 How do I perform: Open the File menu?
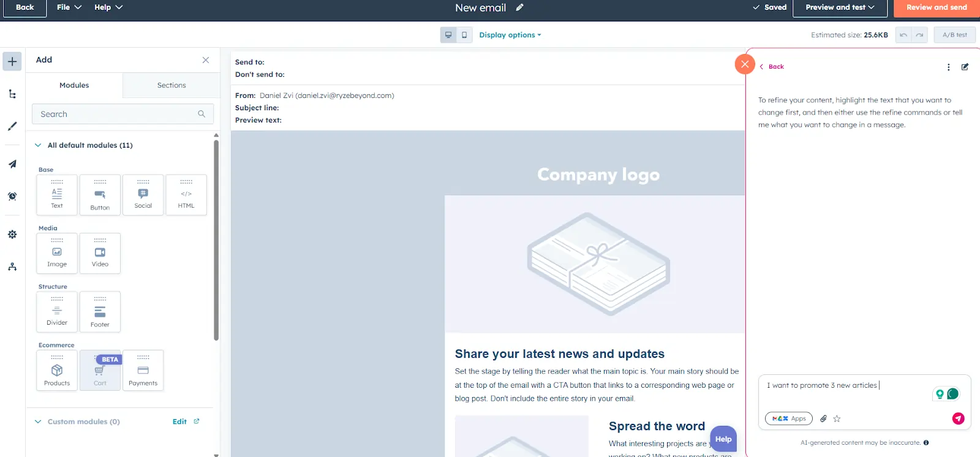pyautogui.click(x=69, y=7)
